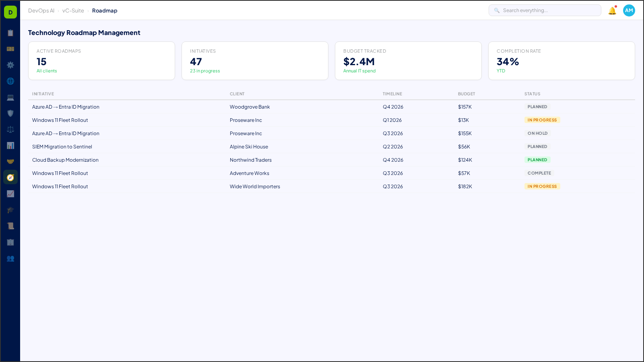Open vC-Suite from the breadcrumb trail

click(73, 10)
